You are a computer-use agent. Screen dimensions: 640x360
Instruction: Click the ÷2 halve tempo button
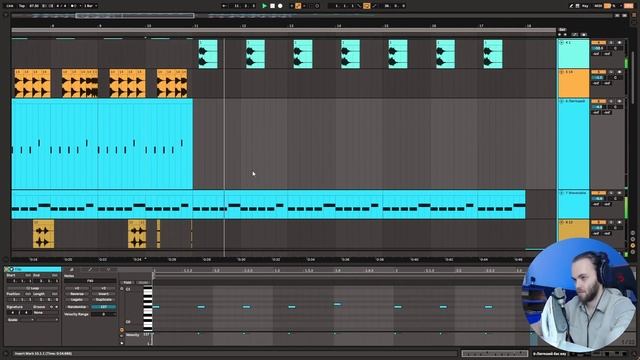point(77,288)
